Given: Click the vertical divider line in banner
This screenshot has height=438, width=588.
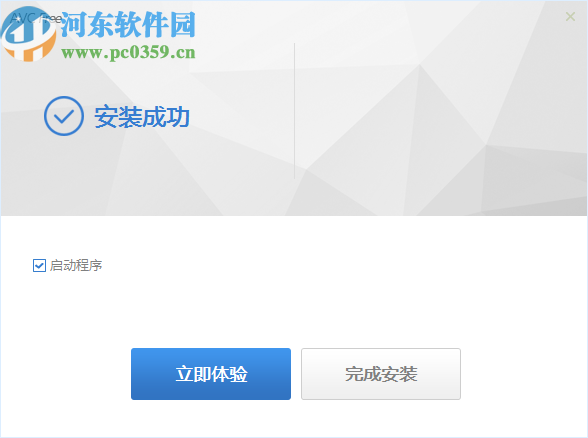Looking at the screenshot, I should click(294, 111).
